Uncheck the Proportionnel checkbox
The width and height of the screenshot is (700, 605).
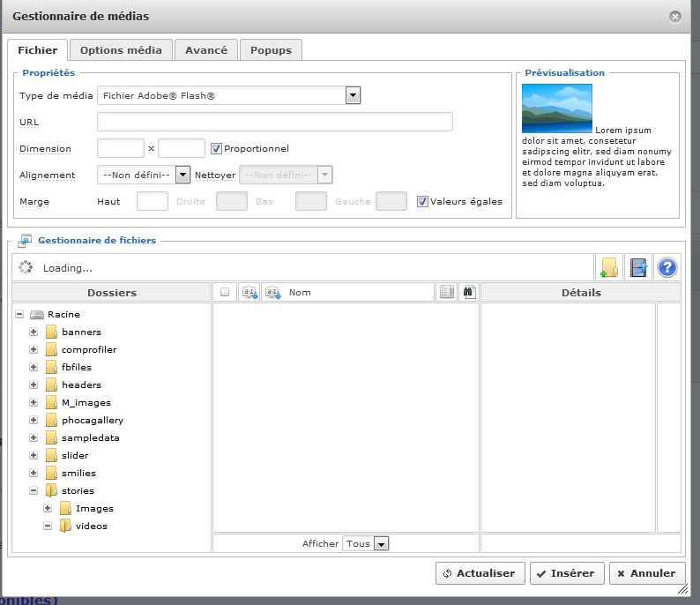(216, 149)
